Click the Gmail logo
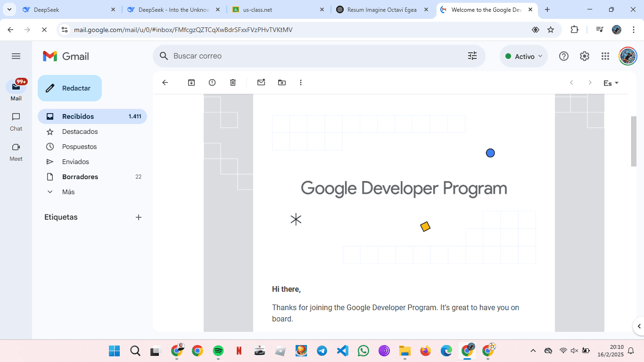The height and width of the screenshot is (362, 644). [66, 56]
